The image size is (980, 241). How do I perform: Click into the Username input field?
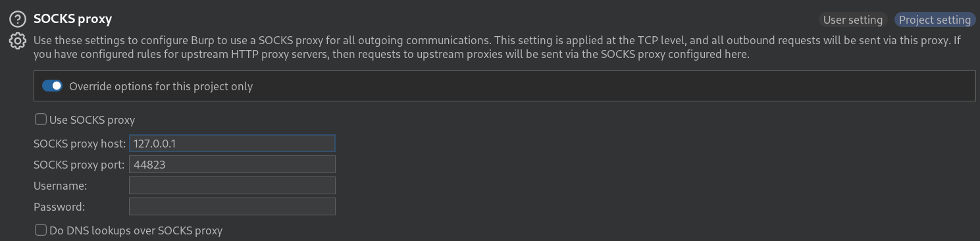point(232,186)
